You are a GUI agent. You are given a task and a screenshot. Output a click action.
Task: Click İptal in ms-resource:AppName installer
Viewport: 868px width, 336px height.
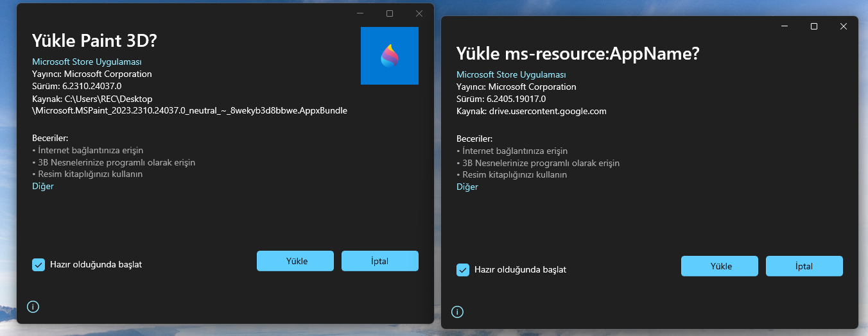click(x=804, y=266)
